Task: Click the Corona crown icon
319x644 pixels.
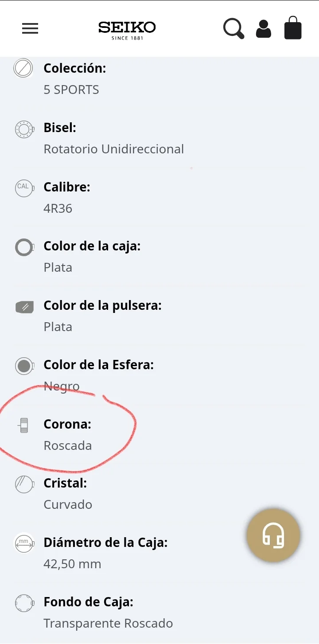Action: pos(24,425)
